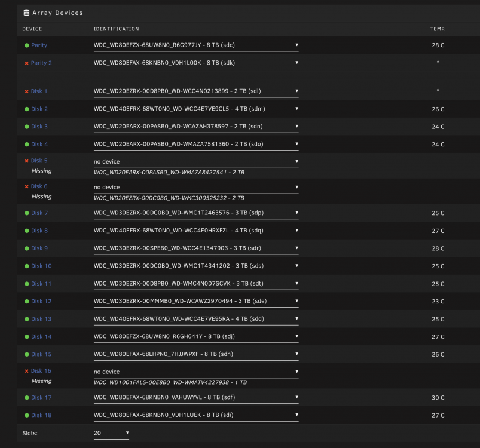Open the Disk 11 device dropdown (sdt)
The image size is (480, 448).
(196, 284)
